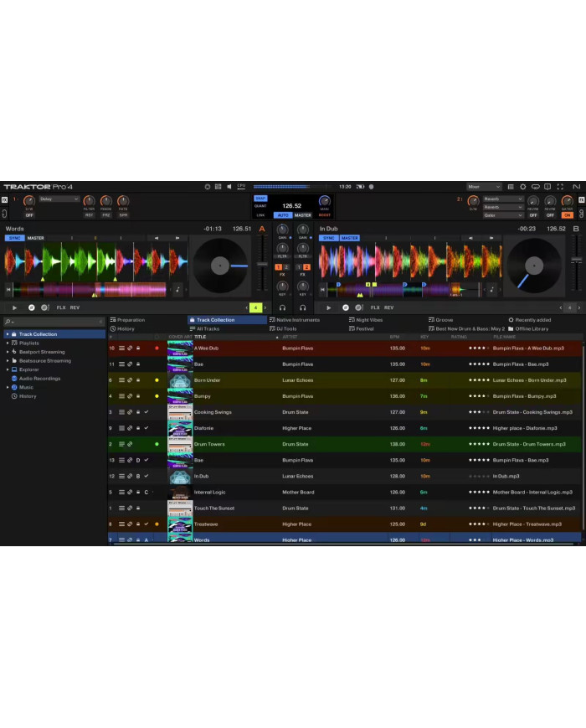Toggle SYNC on deck A
The image size is (586, 728).
pos(15,238)
